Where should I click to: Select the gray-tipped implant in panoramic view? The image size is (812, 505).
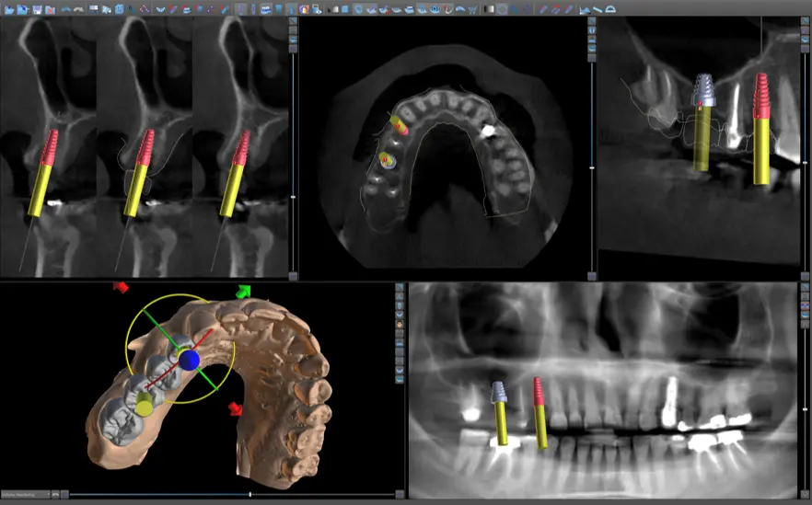coord(500,412)
